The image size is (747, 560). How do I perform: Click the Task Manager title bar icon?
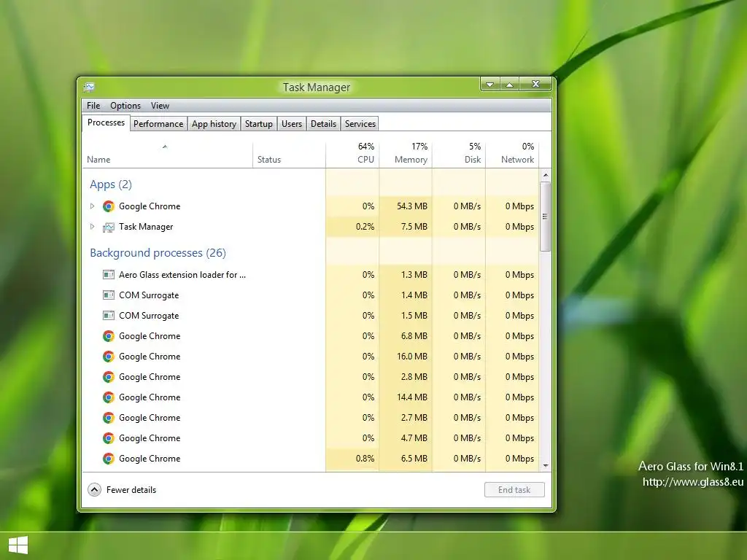click(x=89, y=87)
